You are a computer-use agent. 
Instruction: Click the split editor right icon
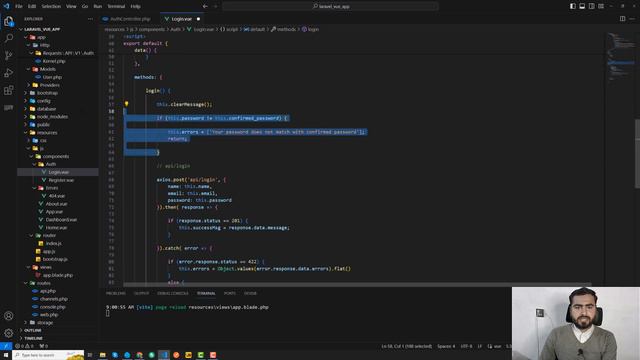click(622, 19)
